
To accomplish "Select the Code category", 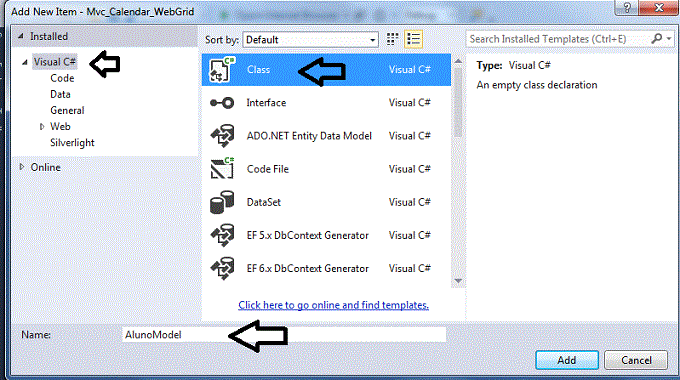I will click(62, 78).
